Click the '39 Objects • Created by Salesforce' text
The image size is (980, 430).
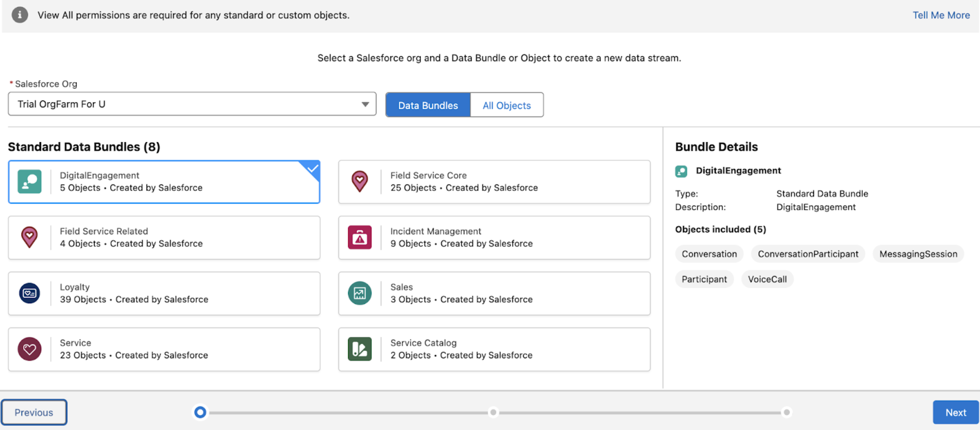[134, 300]
